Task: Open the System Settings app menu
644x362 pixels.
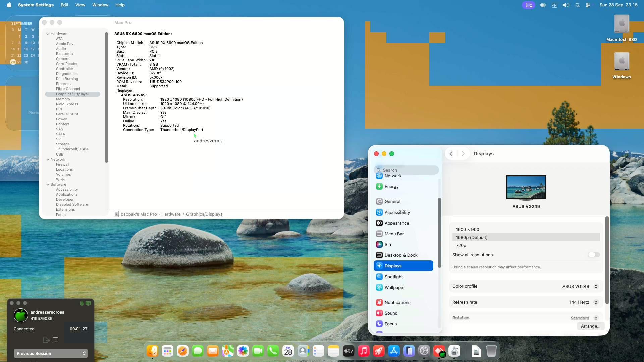Action: coord(36,5)
